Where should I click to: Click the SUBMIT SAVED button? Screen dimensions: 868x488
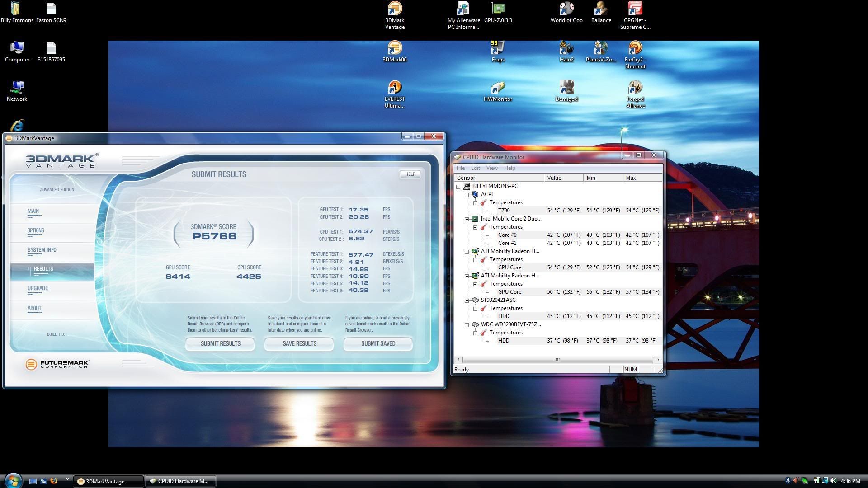(x=378, y=343)
